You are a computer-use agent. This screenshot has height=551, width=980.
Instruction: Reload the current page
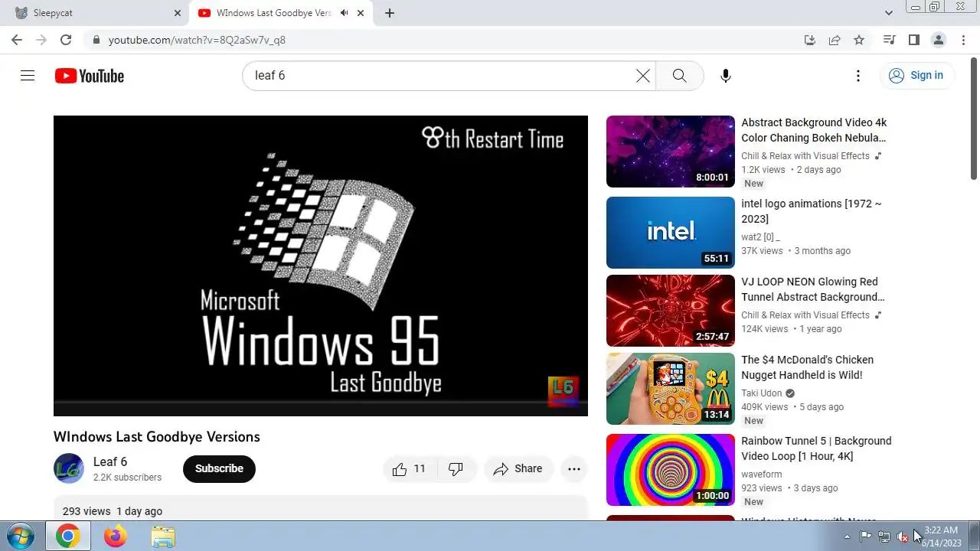coord(66,40)
